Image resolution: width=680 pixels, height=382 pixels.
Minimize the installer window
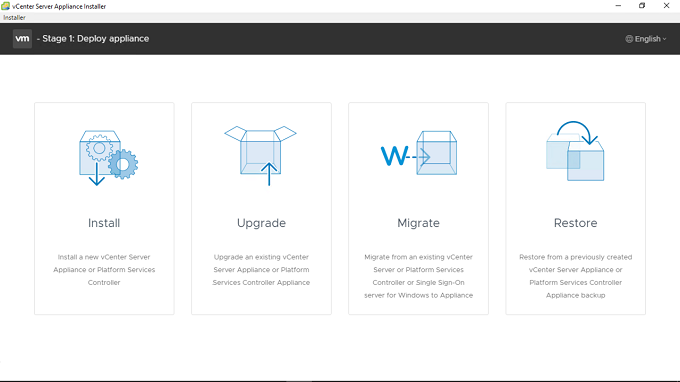pyautogui.click(x=618, y=6)
